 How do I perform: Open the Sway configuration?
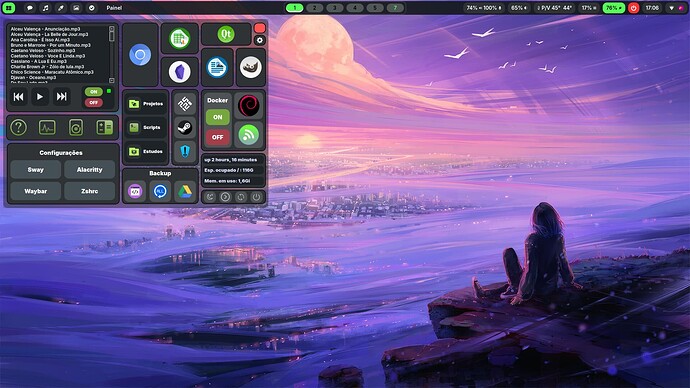[x=36, y=169]
